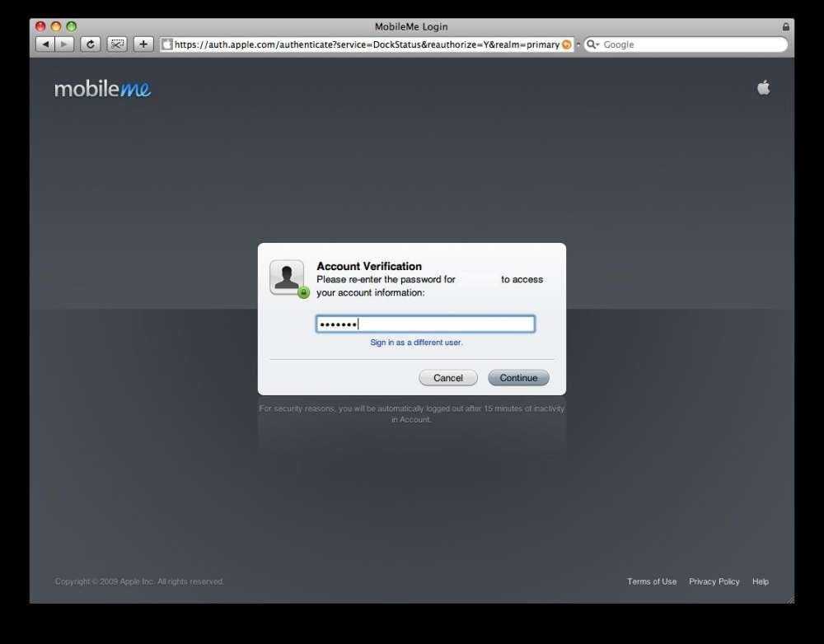Open the search magnifier dropdown menu
Viewport: 824px width, 644px height.
[x=592, y=44]
